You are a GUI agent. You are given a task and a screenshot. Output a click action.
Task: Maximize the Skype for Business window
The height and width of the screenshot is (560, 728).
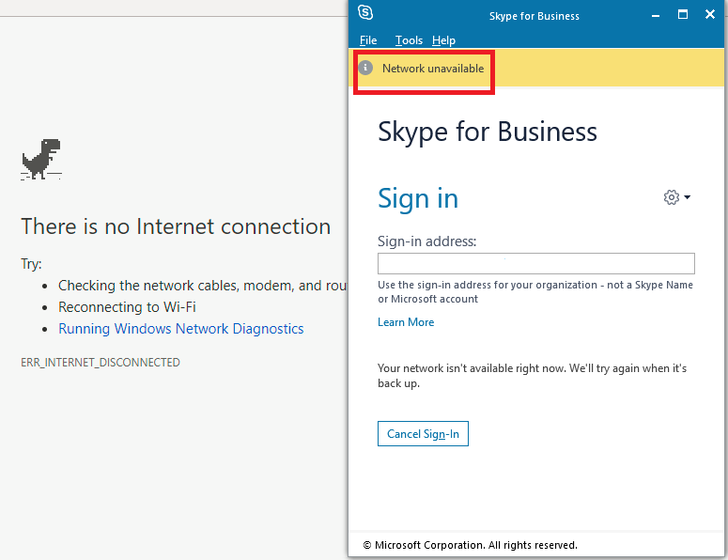point(683,14)
